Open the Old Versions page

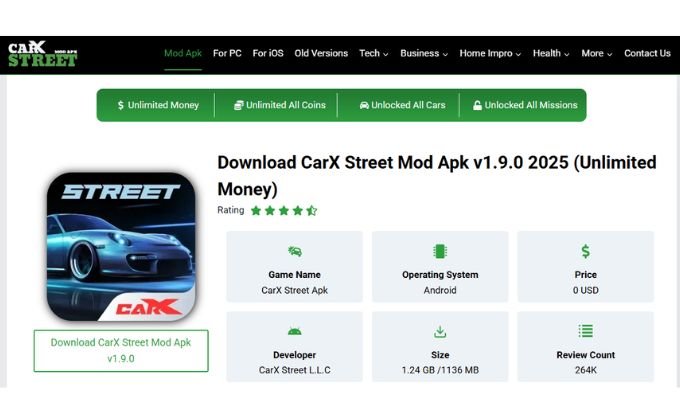point(321,54)
